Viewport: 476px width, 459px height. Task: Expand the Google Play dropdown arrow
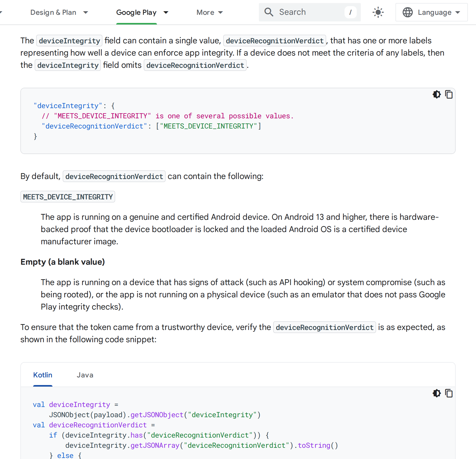click(x=166, y=12)
